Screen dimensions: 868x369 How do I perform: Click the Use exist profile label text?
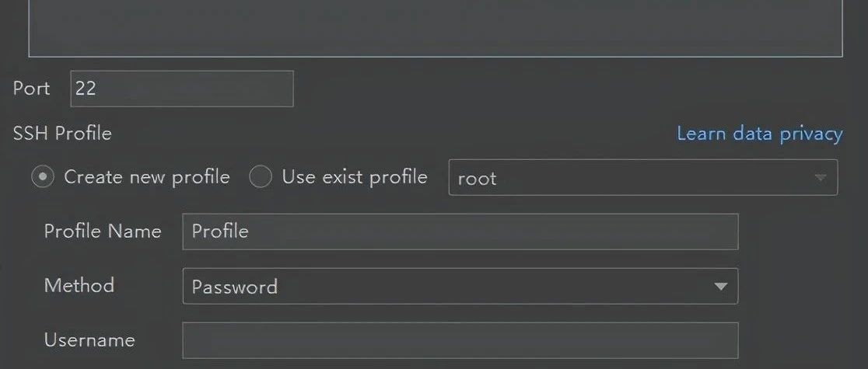355,178
